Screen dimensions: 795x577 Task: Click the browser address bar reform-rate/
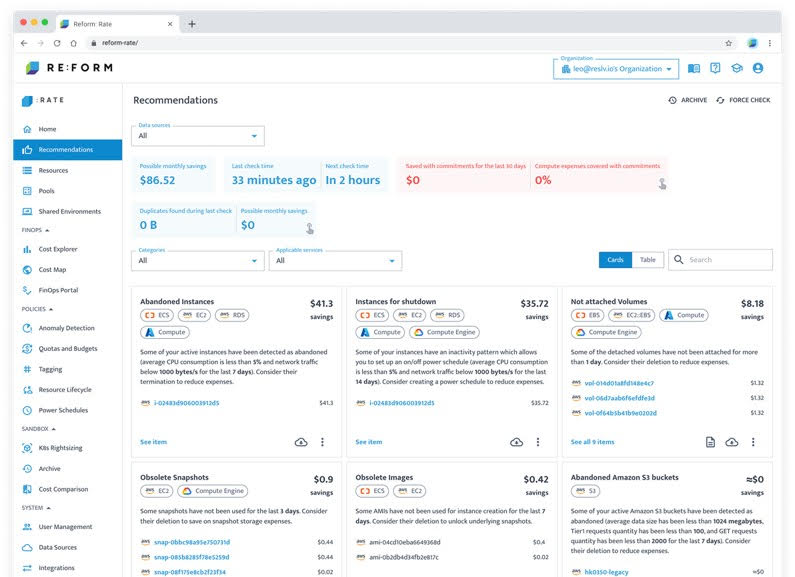[120, 43]
